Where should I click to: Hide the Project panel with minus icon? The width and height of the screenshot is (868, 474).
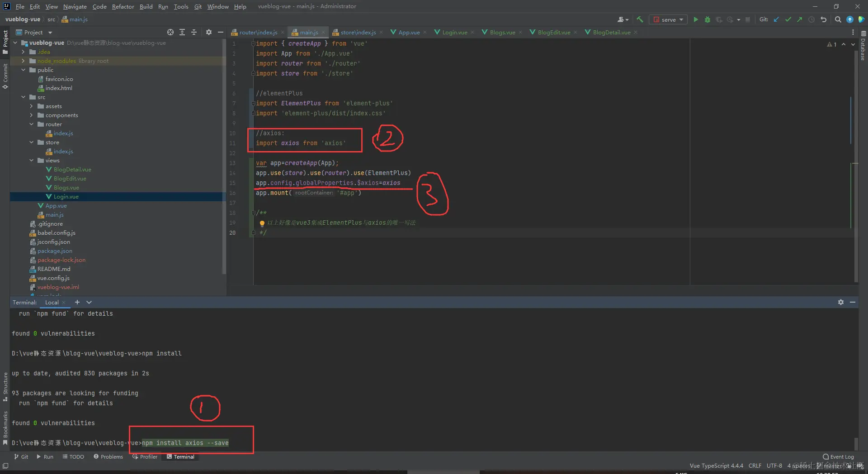pyautogui.click(x=221, y=32)
